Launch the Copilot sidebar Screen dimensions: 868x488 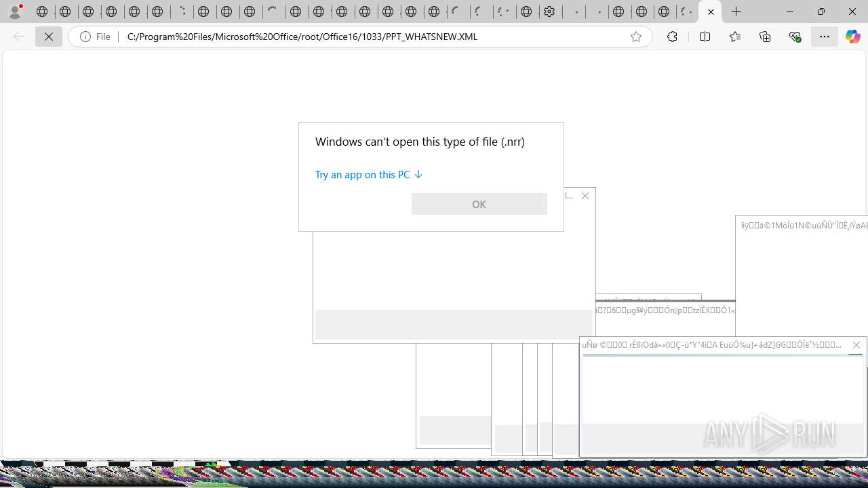pyautogui.click(x=853, y=37)
